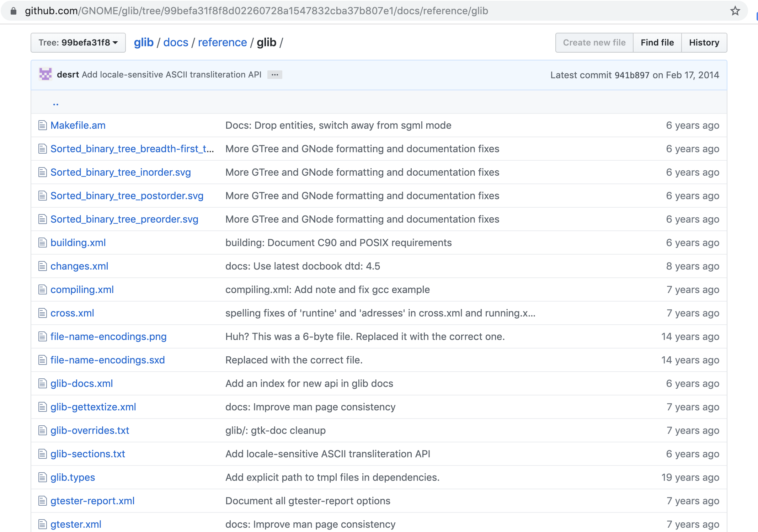Go to glib root in breadcrumb
Image resolution: width=758 pixels, height=532 pixels.
pos(144,43)
